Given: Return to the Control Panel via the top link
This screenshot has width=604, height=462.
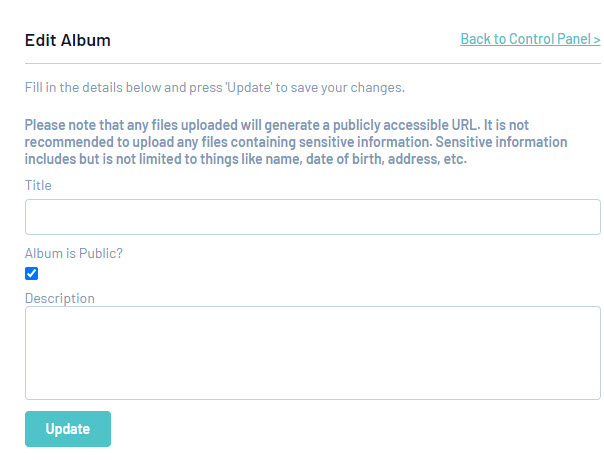Looking at the screenshot, I should point(530,40).
